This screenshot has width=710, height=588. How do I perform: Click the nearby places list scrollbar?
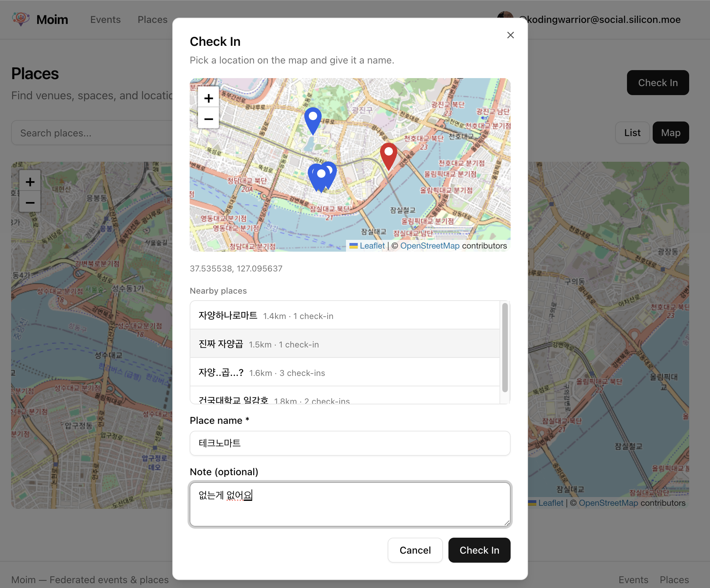(505, 347)
